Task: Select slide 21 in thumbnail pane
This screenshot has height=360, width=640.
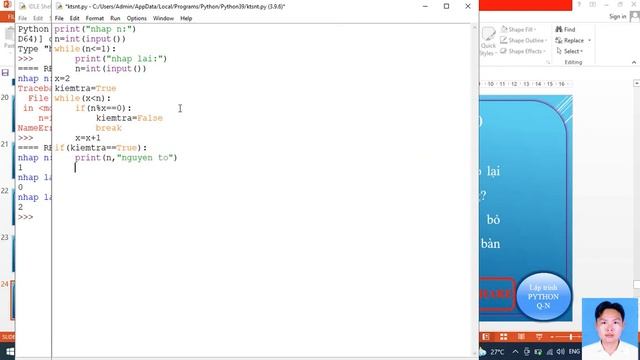Action: [x=5, y=144]
